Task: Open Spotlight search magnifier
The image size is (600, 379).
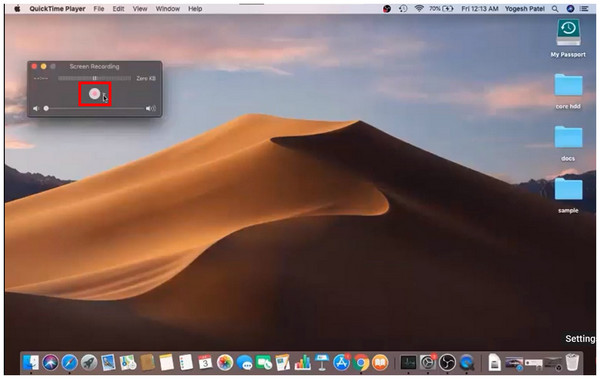Action: click(x=555, y=8)
